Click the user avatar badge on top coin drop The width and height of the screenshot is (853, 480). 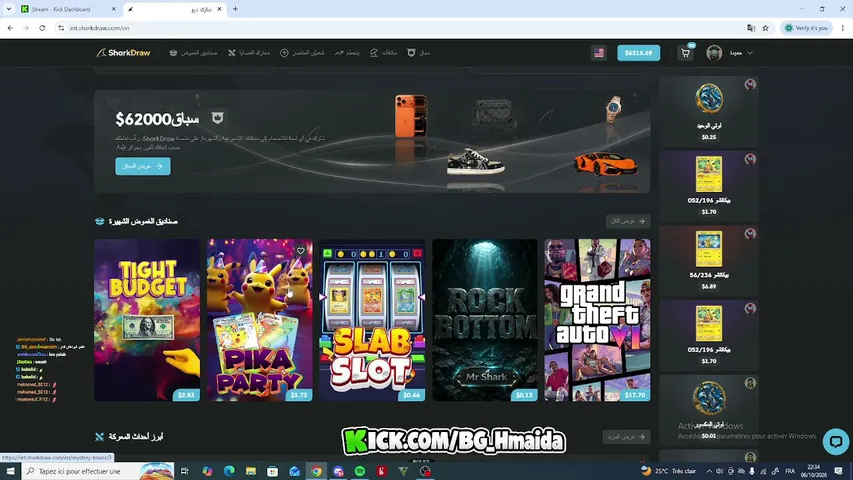pyautogui.click(x=750, y=84)
